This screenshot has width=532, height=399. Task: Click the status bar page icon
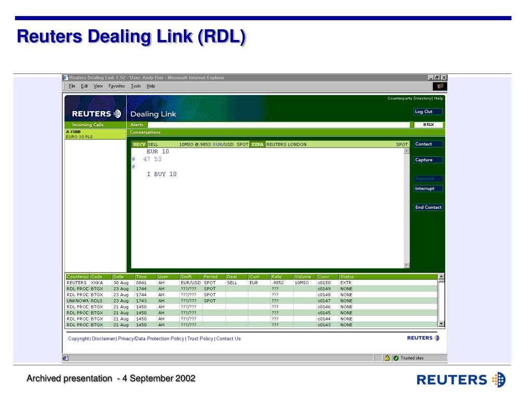click(65, 358)
